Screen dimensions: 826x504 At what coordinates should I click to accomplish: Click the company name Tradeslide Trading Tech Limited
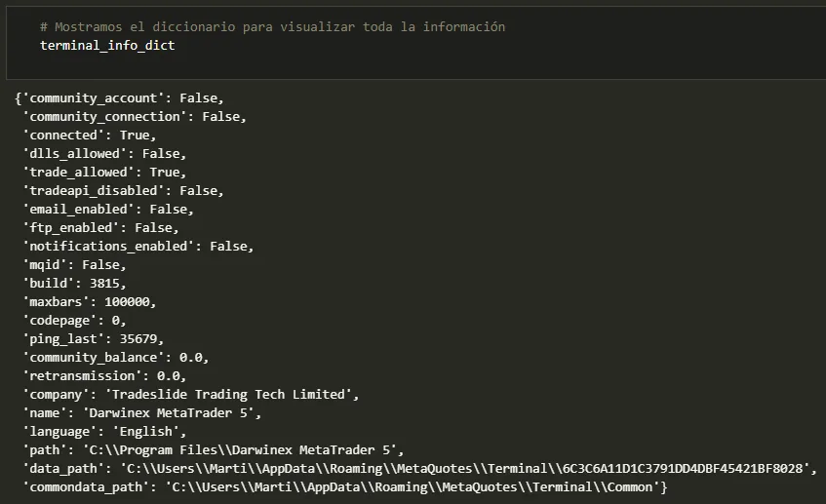[228, 395]
